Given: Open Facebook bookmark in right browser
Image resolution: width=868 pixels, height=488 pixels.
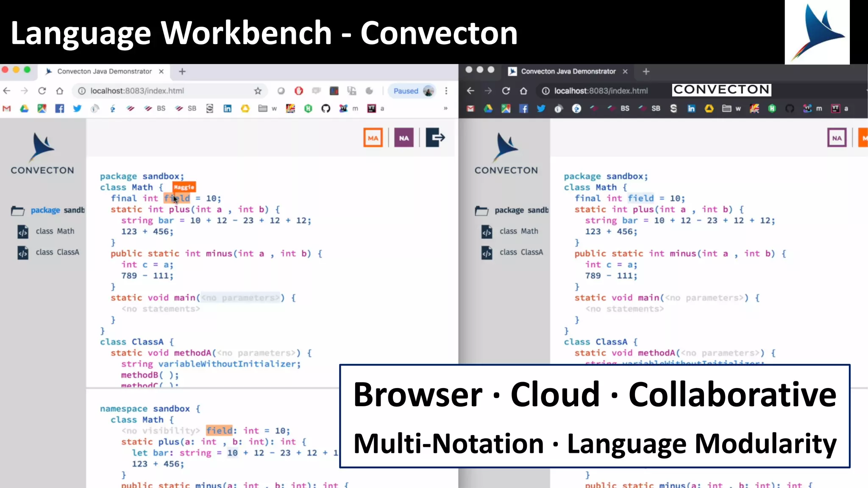Looking at the screenshot, I should (x=524, y=109).
